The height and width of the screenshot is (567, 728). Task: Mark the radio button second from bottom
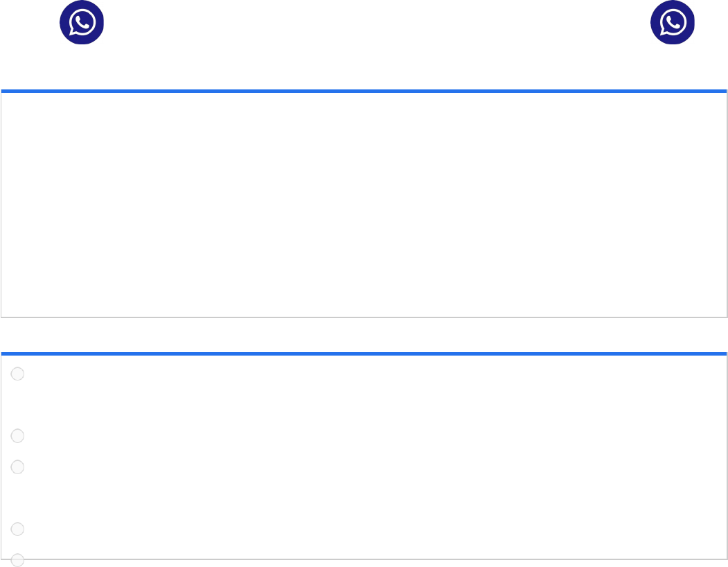click(18, 529)
